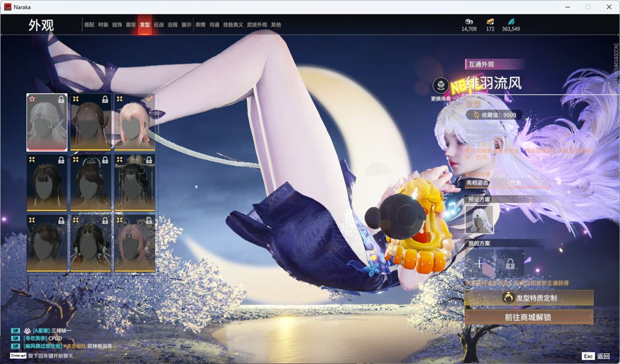The image size is (620, 364).
Task: Select the preset scheme hairstyle thumbnail
Action: [479, 219]
